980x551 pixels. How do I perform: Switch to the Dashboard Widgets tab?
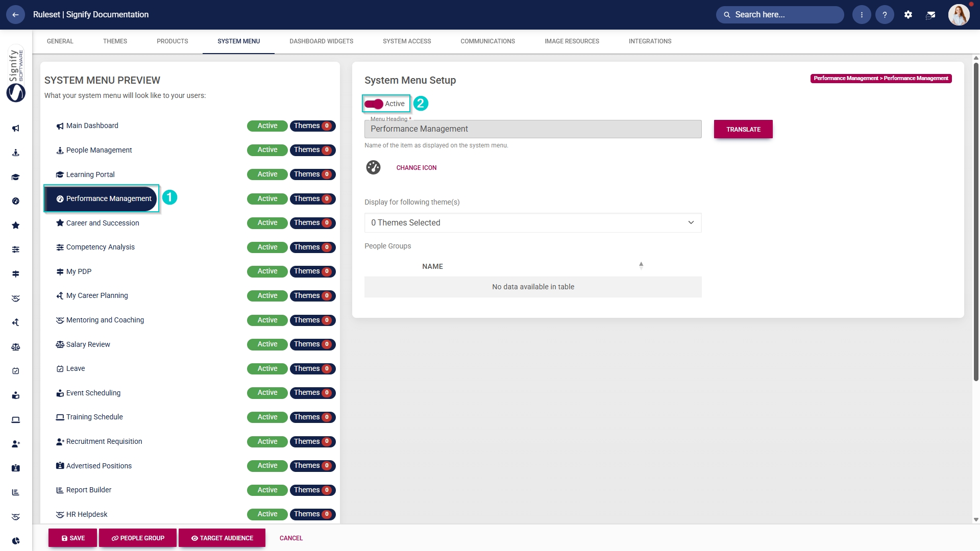pos(321,41)
